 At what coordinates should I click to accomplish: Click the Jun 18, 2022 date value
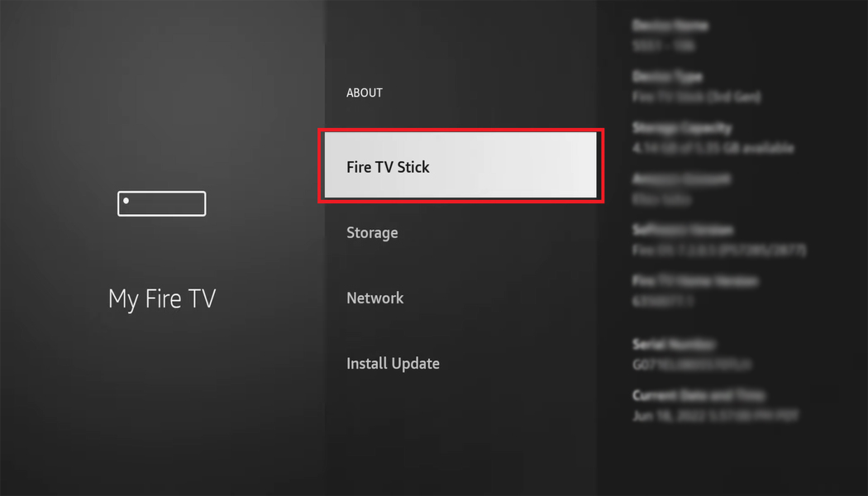point(716,416)
